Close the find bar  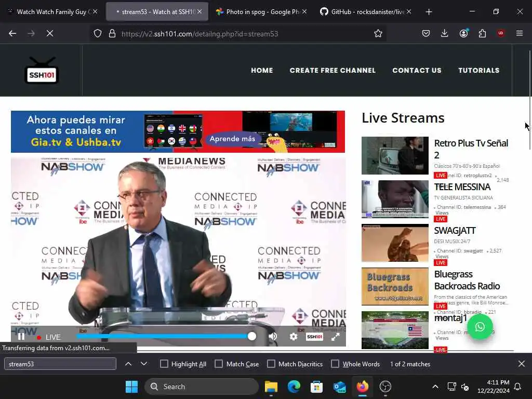(x=522, y=364)
